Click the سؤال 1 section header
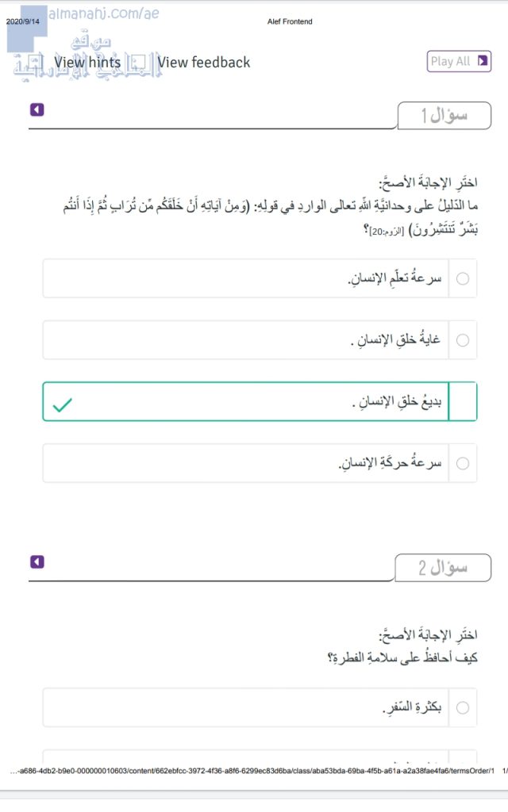This screenshot has height=812, width=508. pyautogui.click(x=444, y=116)
